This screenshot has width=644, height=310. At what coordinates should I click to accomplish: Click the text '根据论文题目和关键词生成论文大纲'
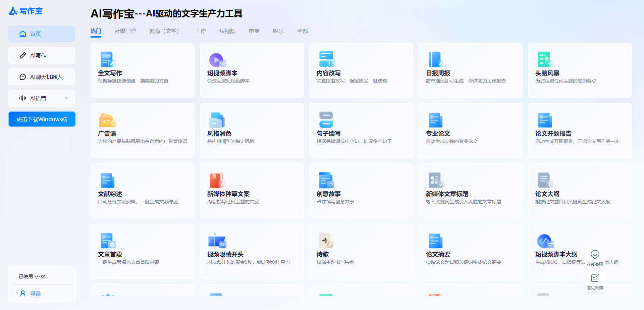[573, 202]
